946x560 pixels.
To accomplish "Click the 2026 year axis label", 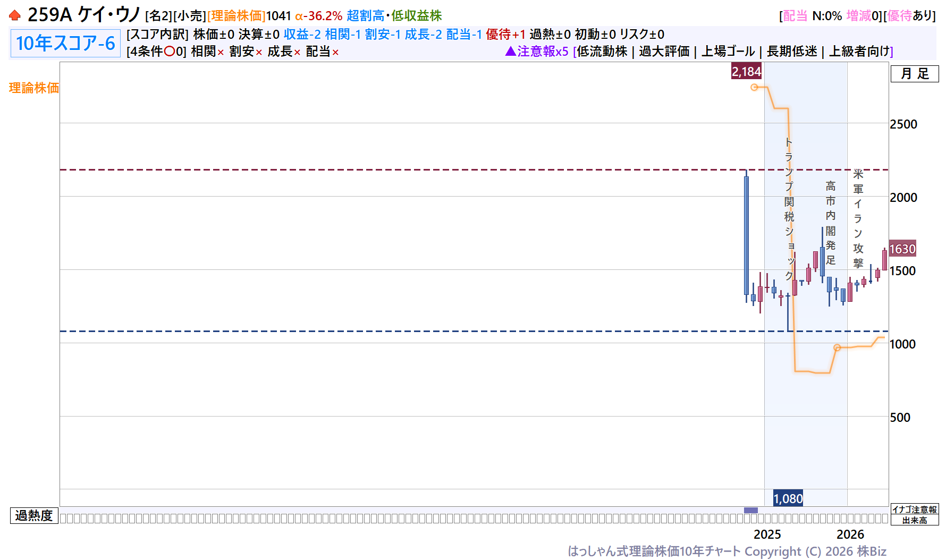I will [x=850, y=534].
